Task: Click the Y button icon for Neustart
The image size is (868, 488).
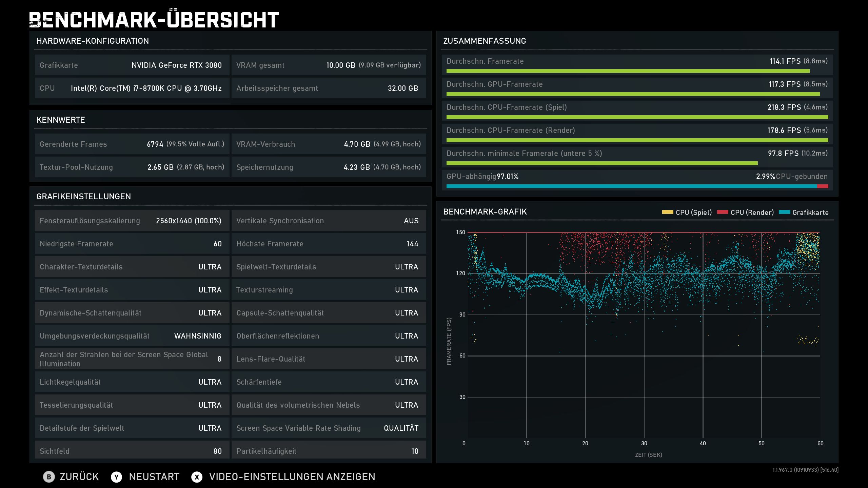Action: tap(116, 477)
